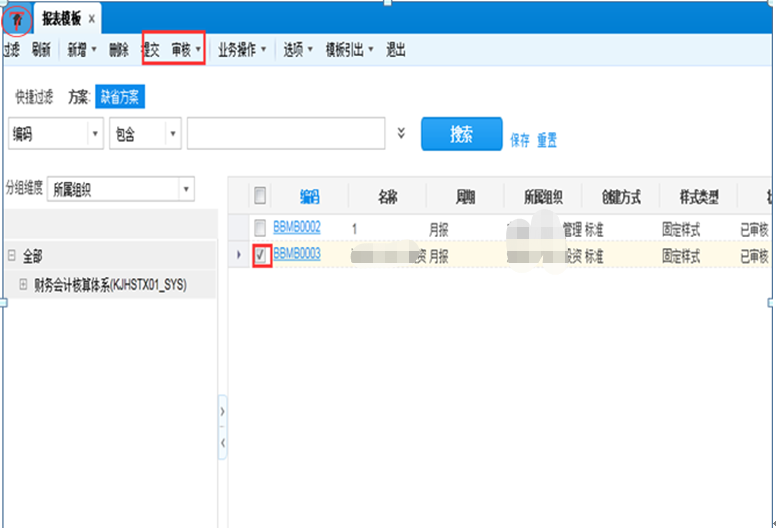Click the 重置 link
The height and width of the screenshot is (531, 776).
[546, 141]
